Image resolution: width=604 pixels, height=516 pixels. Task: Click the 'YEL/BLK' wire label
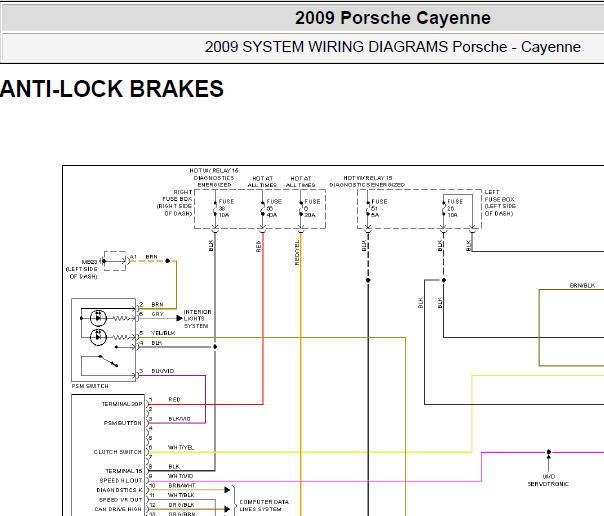pyautogui.click(x=163, y=333)
